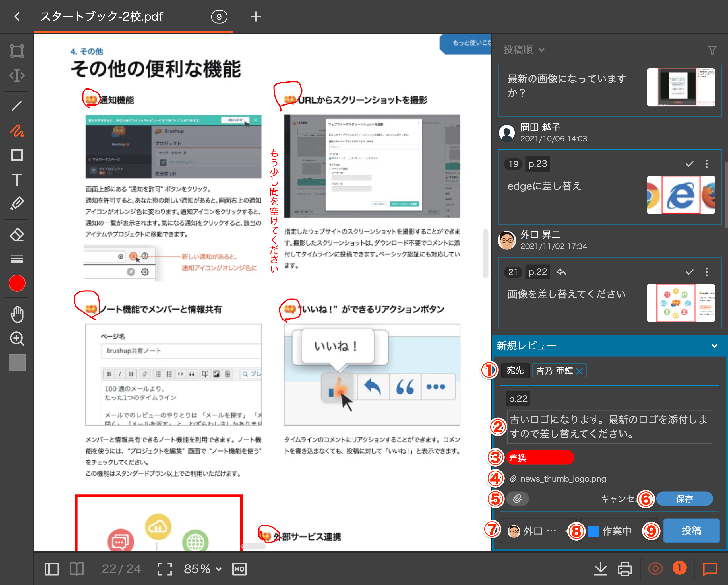Open the 投稿順 sort dropdown
This screenshot has height=585, width=728.
click(x=524, y=50)
